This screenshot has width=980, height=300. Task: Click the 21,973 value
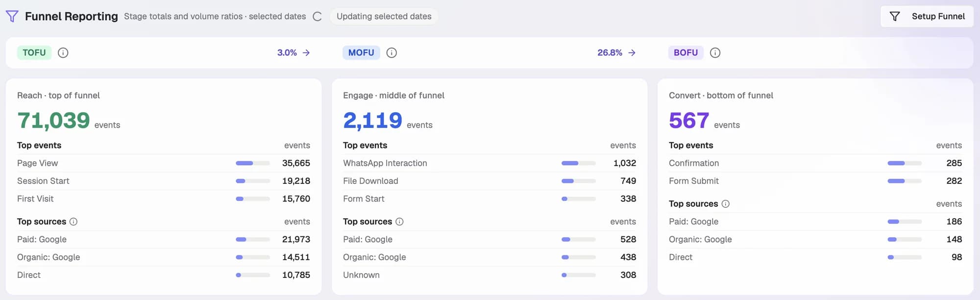[296, 239]
